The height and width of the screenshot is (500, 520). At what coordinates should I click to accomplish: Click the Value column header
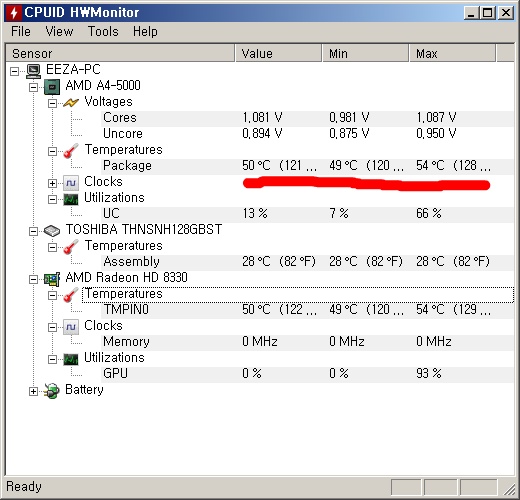[279, 53]
